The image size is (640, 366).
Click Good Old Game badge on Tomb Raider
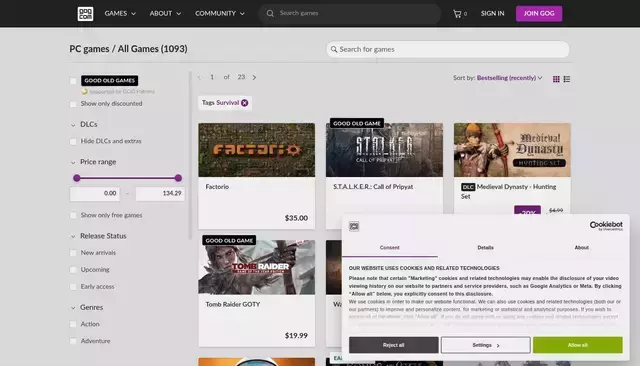pos(229,240)
